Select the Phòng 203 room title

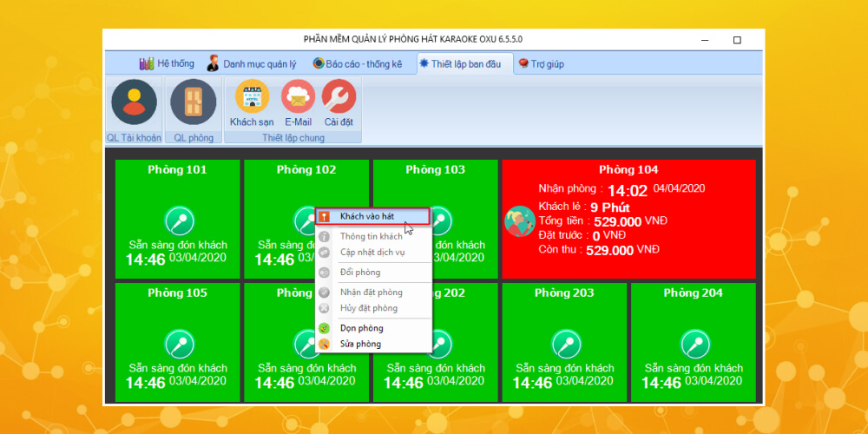click(x=564, y=293)
